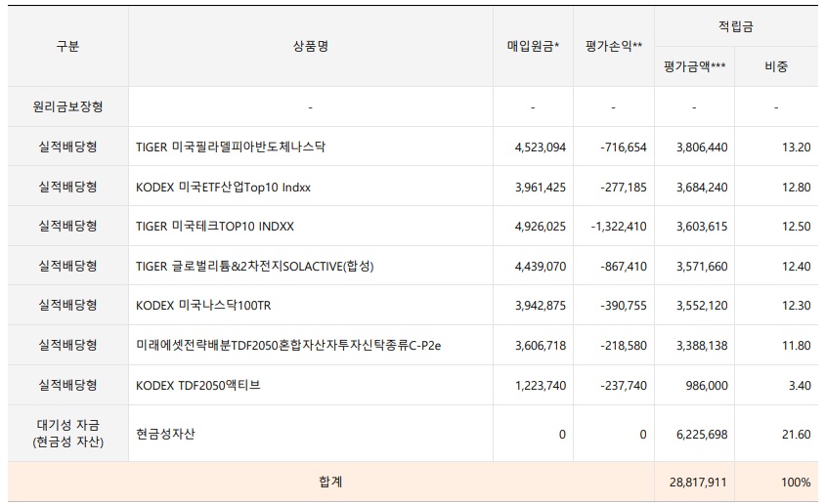Select TIGER 미국테크TOP10 INDXX product name
825x504 pixels.
coord(215,226)
